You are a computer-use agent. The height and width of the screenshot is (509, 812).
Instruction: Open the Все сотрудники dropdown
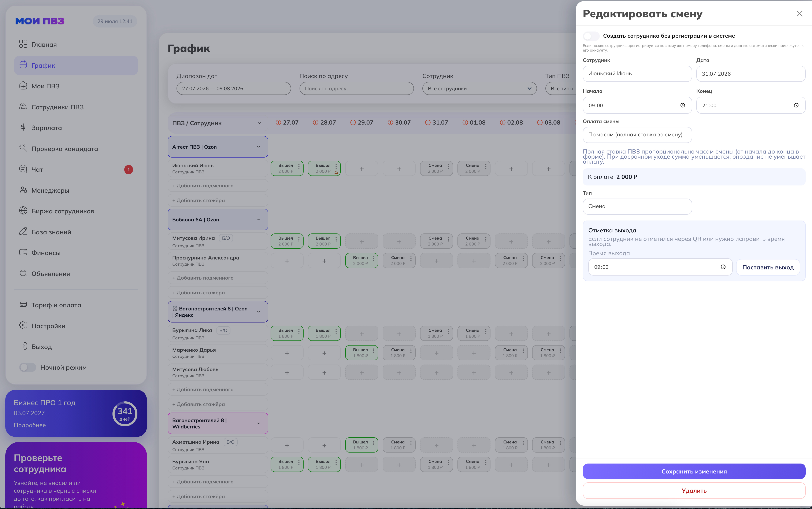(x=479, y=89)
